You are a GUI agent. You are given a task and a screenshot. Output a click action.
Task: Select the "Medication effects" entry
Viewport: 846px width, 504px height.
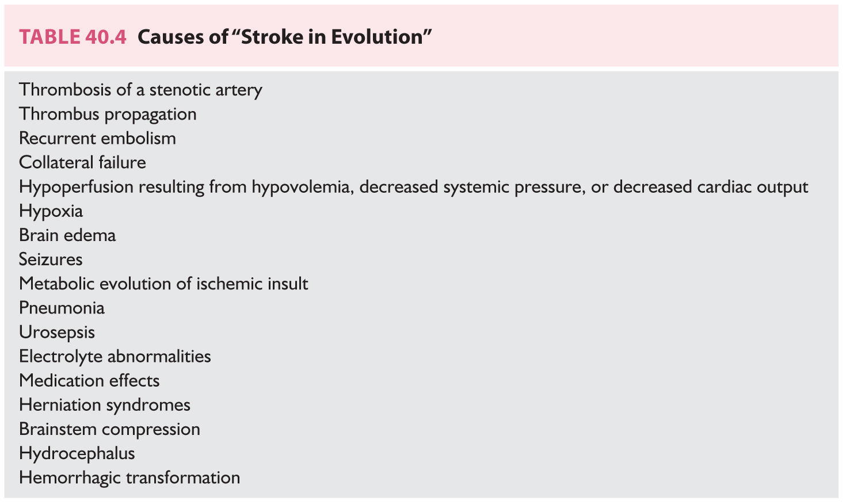click(89, 381)
